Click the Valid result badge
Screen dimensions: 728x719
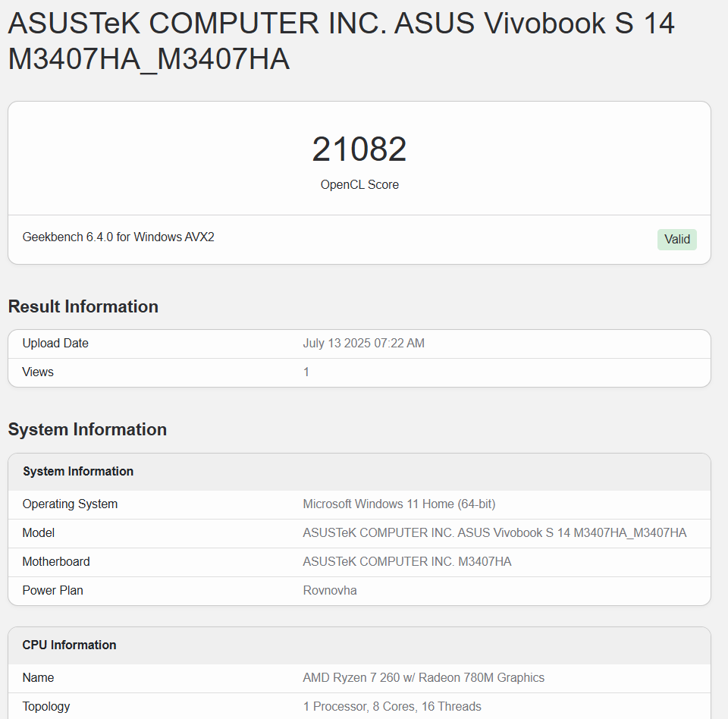pyautogui.click(x=676, y=239)
